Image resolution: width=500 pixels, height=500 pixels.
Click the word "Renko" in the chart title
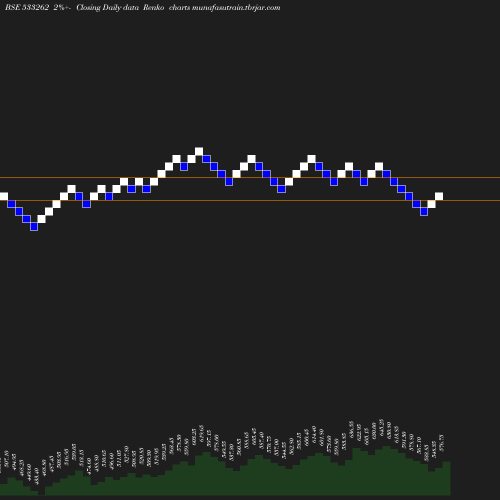(153, 7)
